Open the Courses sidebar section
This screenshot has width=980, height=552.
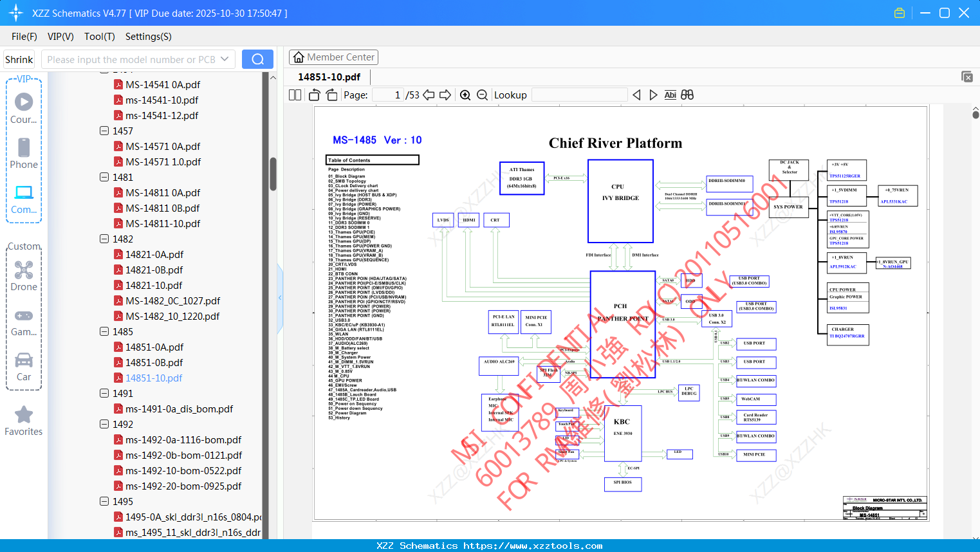pos(24,108)
